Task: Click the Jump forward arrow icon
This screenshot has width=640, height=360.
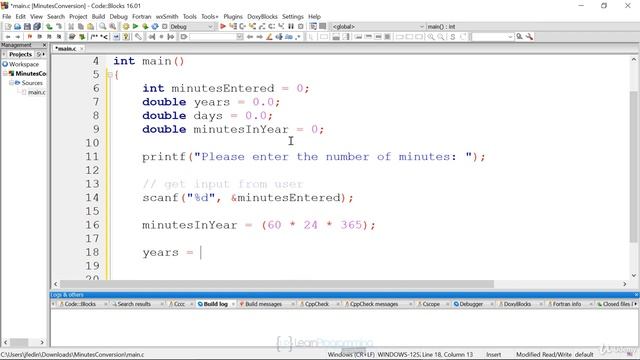Action: point(18,37)
